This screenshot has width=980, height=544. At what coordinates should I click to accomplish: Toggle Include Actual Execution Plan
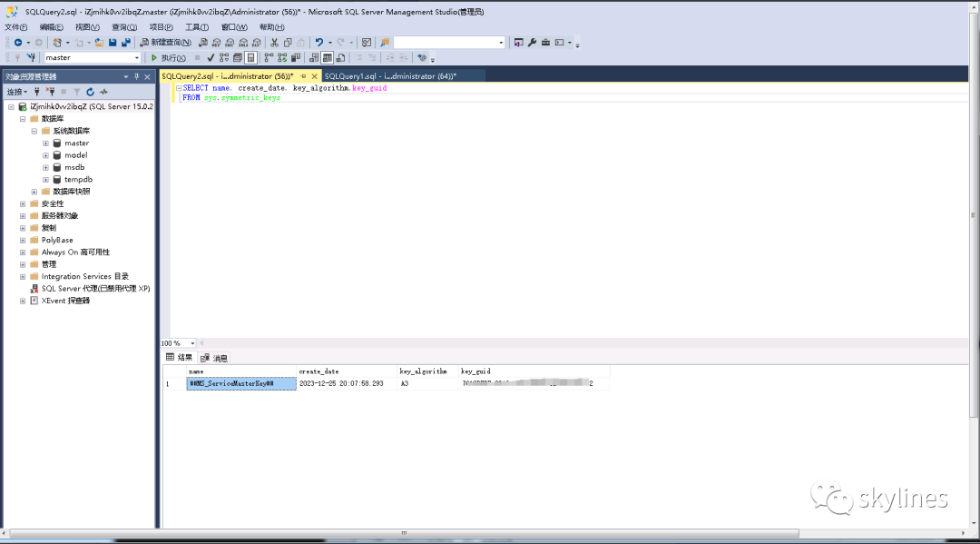click(269, 57)
